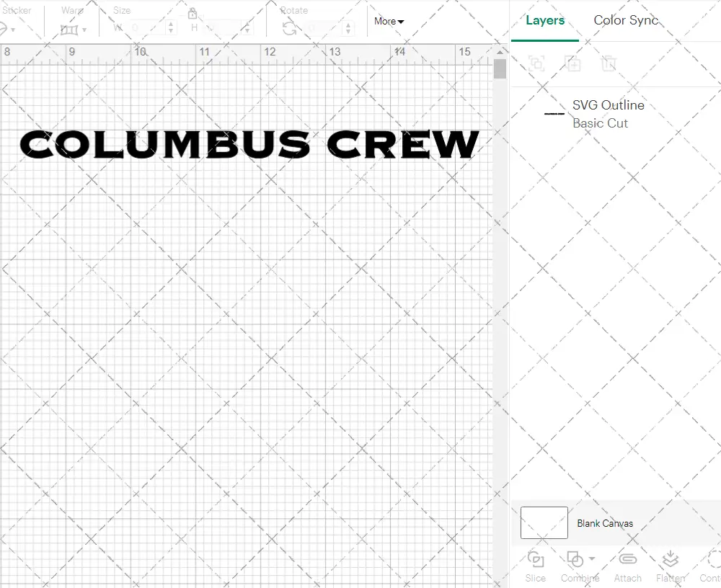Click the Flatten tool icon
This screenshot has width=721, height=588.
(x=670, y=560)
